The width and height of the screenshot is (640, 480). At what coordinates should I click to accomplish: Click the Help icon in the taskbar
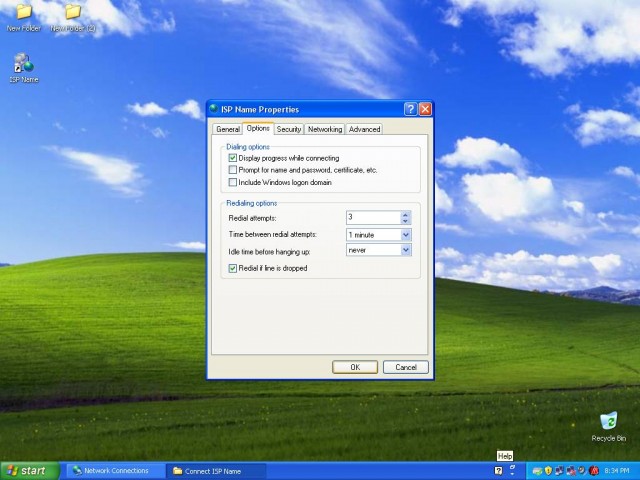(x=498, y=471)
